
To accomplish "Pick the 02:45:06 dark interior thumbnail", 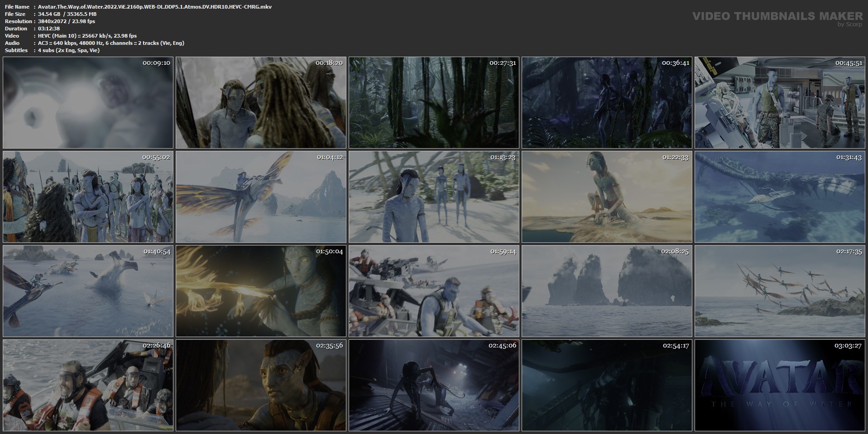I will (x=434, y=386).
